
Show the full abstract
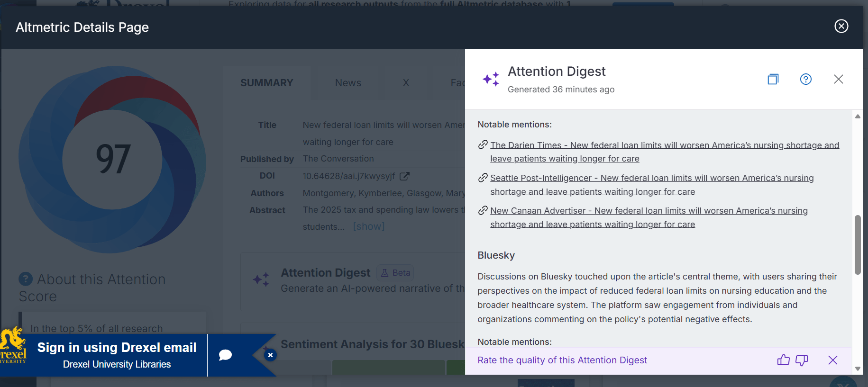369,226
